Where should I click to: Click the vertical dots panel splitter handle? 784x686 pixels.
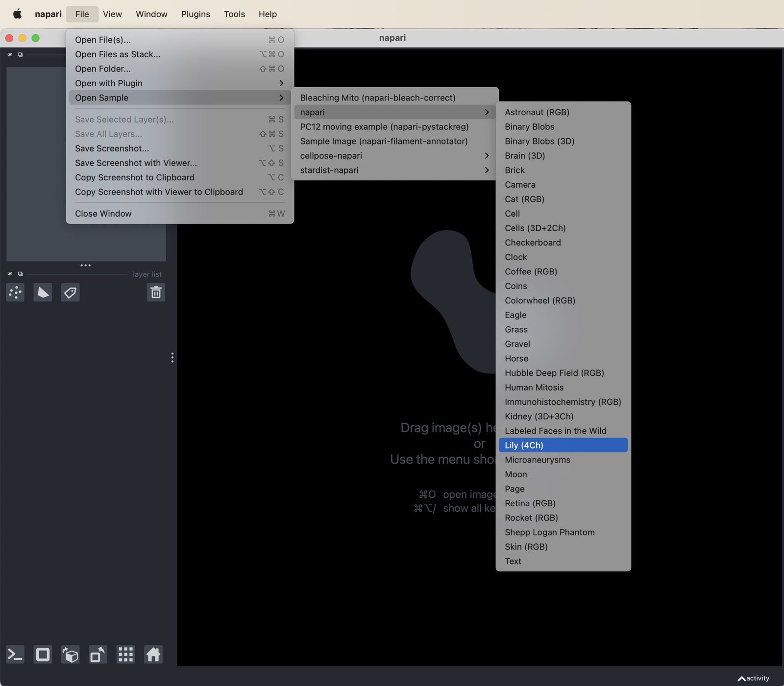click(x=172, y=357)
